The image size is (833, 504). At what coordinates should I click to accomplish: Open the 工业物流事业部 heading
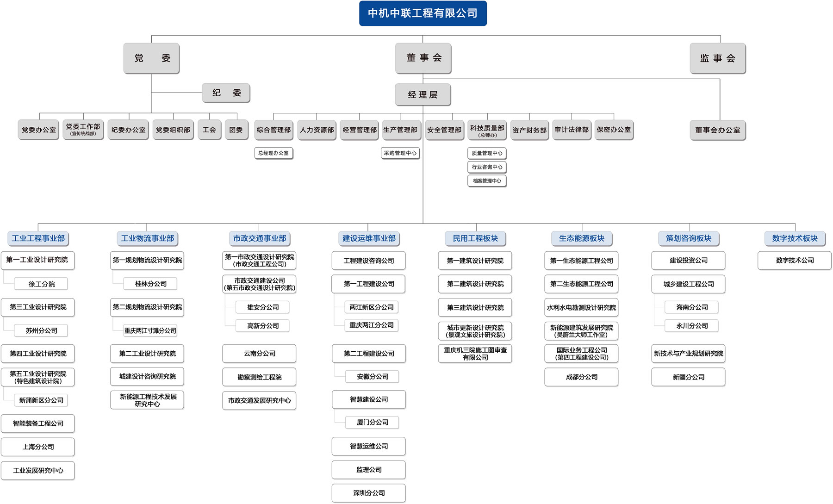coord(148,238)
